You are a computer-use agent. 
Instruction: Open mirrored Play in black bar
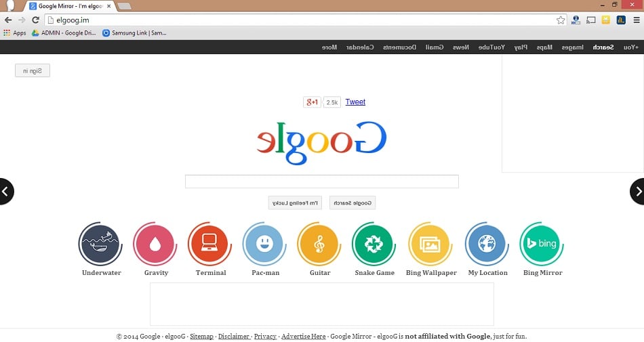pos(521,47)
